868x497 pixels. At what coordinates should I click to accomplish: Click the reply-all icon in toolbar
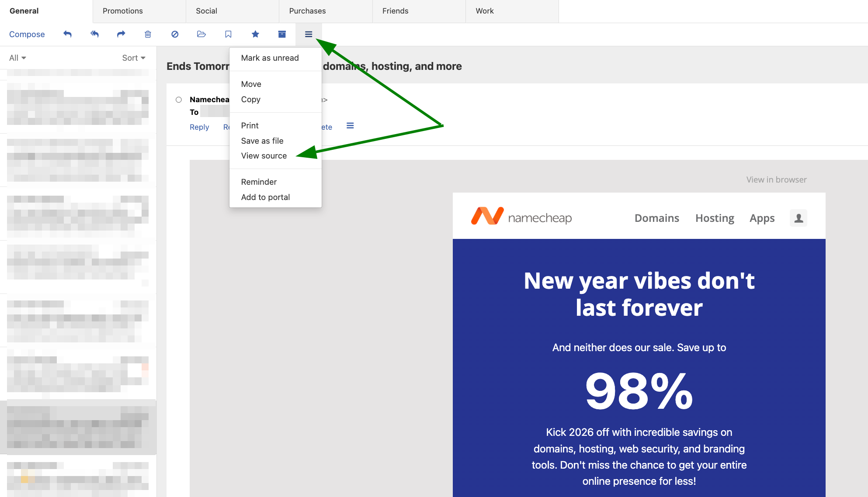point(94,34)
